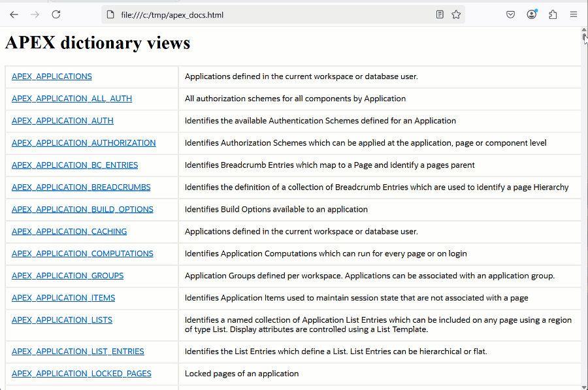Reload the current page
Image resolution: width=588 pixels, height=390 pixels.
[x=56, y=14]
